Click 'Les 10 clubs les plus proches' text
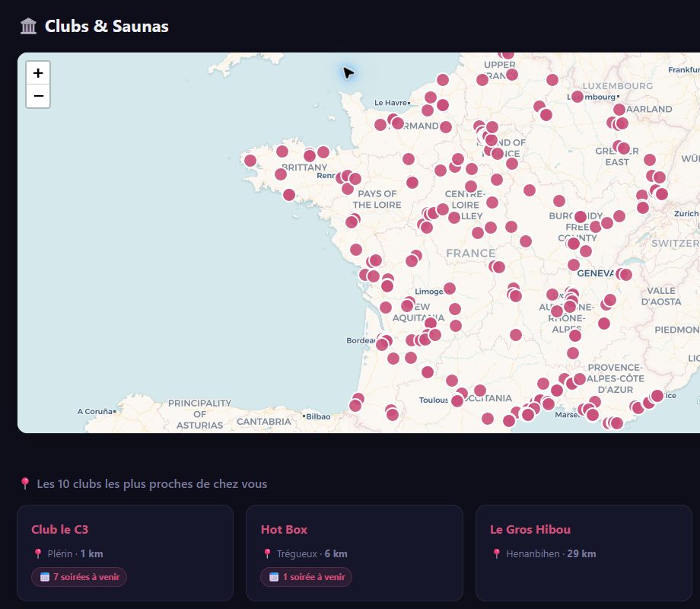The height and width of the screenshot is (609, 700). click(151, 484)
